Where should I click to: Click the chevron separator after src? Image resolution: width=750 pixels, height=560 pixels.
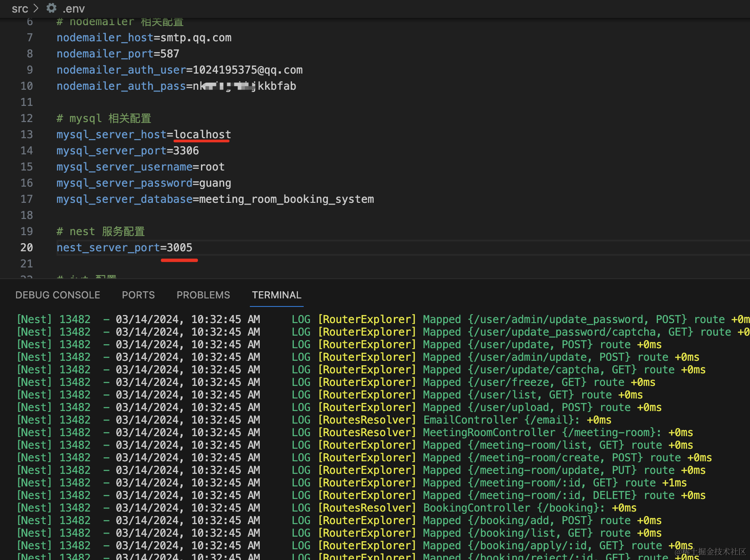(x=36, y=9)
